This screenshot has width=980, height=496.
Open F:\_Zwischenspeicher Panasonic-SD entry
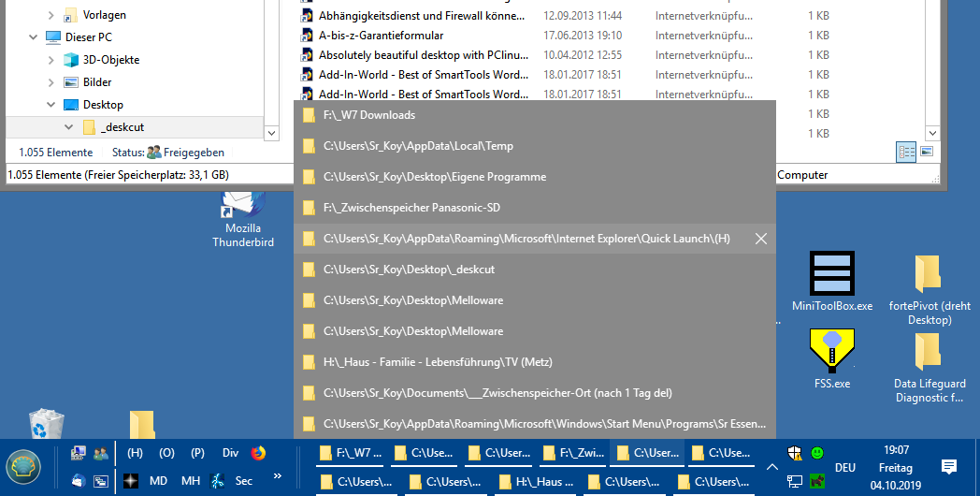tap(534, 208)
